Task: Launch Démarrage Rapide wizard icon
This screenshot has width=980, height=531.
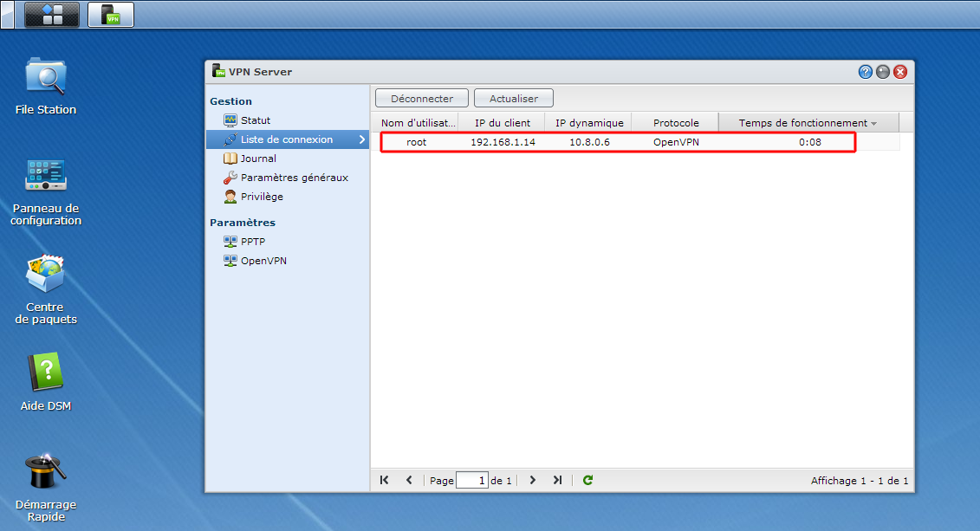Action: (46, 488)
